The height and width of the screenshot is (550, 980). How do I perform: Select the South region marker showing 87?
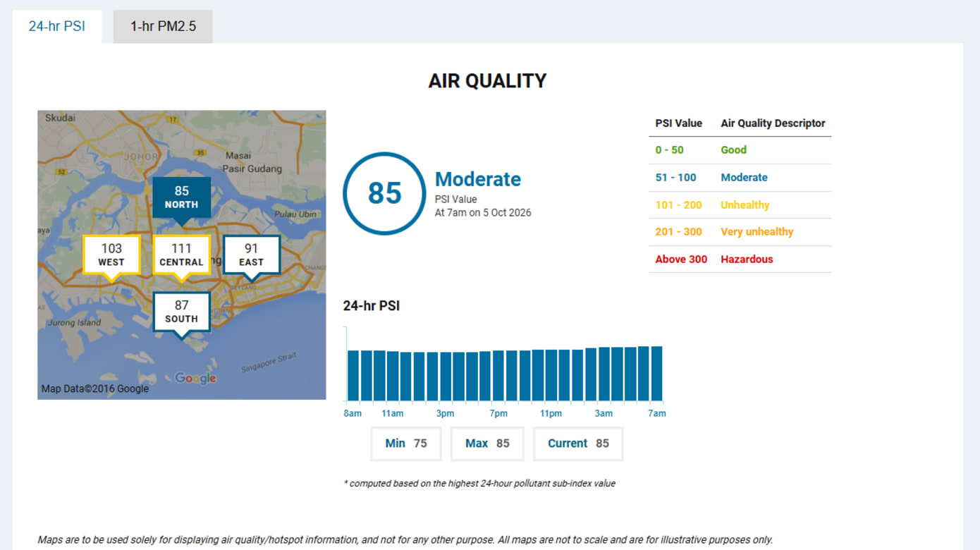point(182,312)
